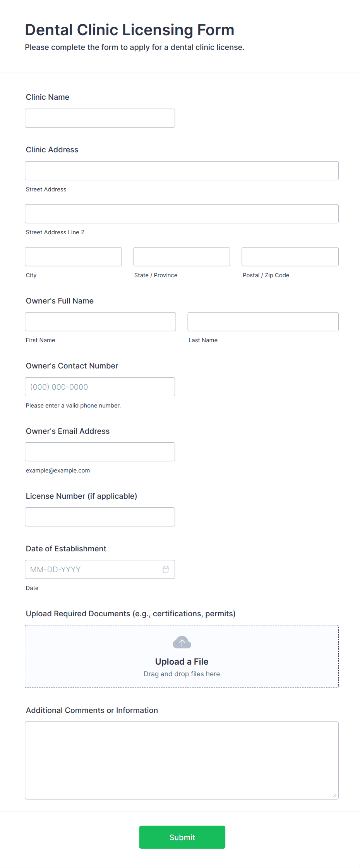360x868 pixels.
Task: Click the 'Drag and drop files here' text
Action: tap(182, 674)
